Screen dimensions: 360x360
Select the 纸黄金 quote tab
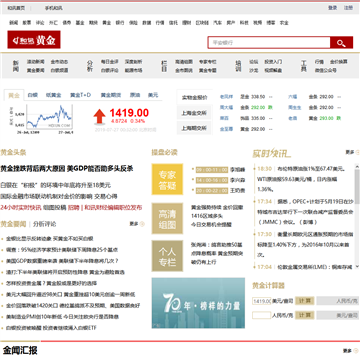53,95
